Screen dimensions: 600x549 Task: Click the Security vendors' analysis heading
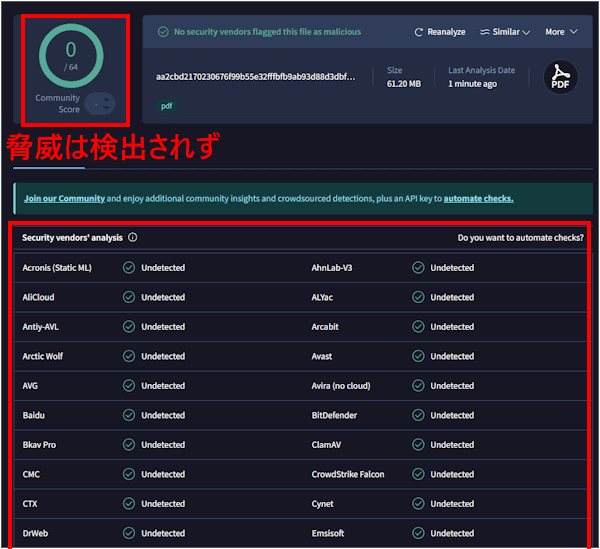point(72,238)
